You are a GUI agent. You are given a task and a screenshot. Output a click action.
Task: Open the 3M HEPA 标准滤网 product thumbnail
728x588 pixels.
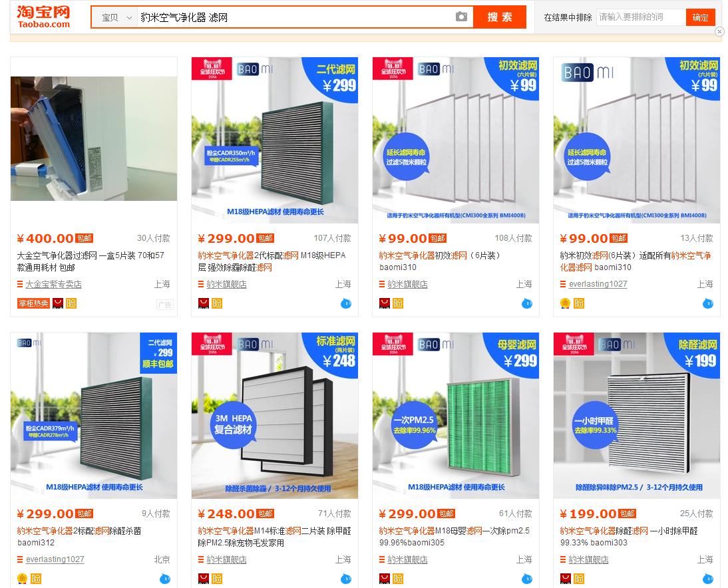click(x=274, y=415)
